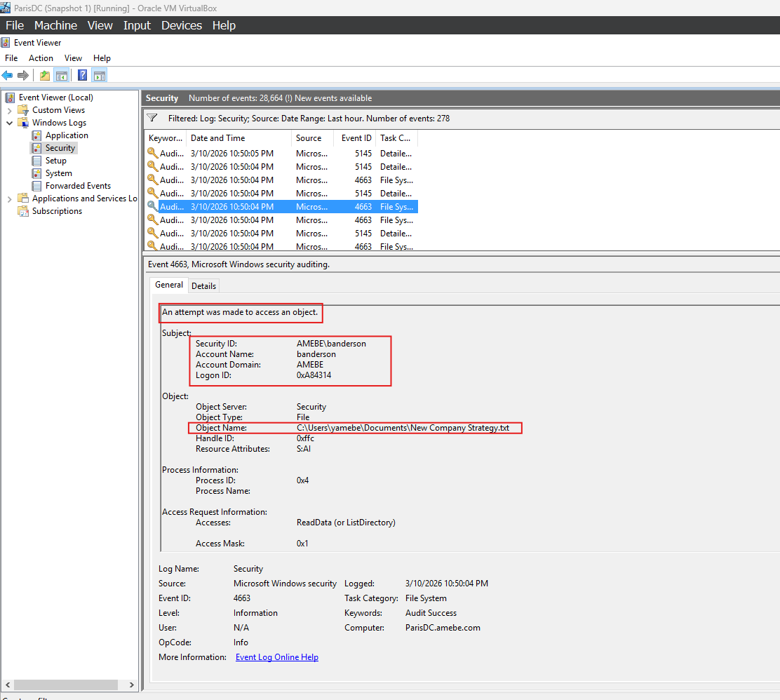Click the Process ID value 0x4
This screenshot has height=700, width=780.
(x=302, y=480)
